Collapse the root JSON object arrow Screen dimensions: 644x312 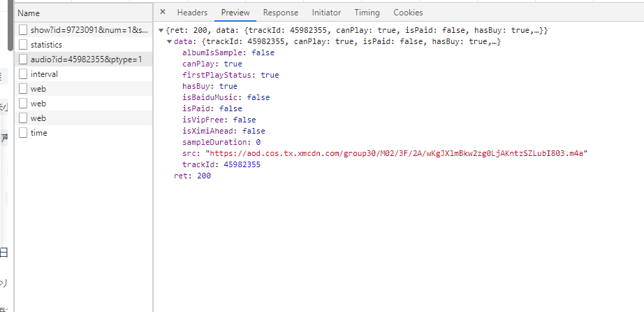[x=161, y=31]
